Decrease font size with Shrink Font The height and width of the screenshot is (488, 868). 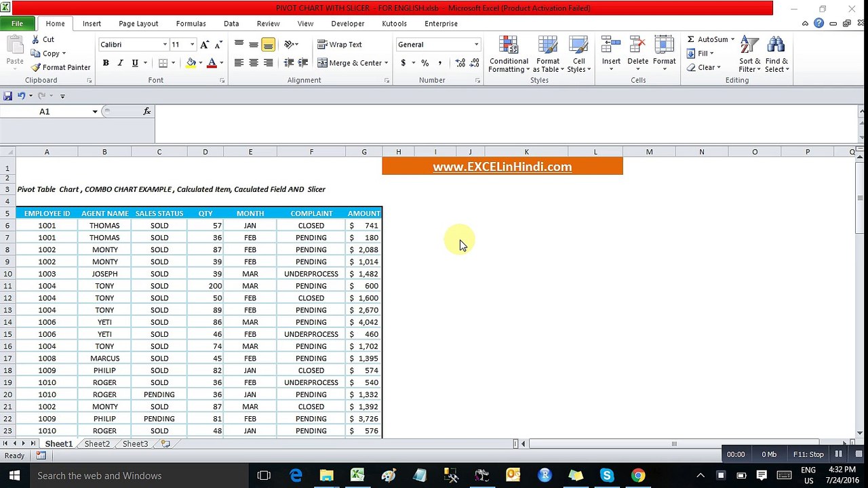click(x=218, y=45)
